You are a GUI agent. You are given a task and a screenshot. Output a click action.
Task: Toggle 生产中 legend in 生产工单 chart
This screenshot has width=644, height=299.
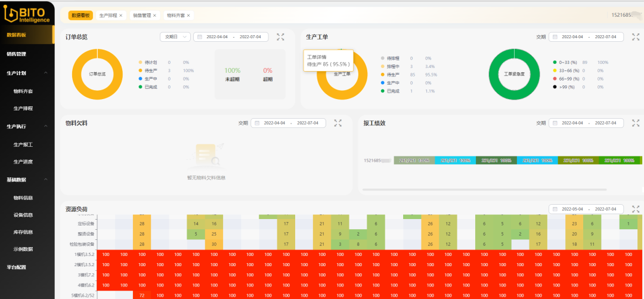coord(391,83)
